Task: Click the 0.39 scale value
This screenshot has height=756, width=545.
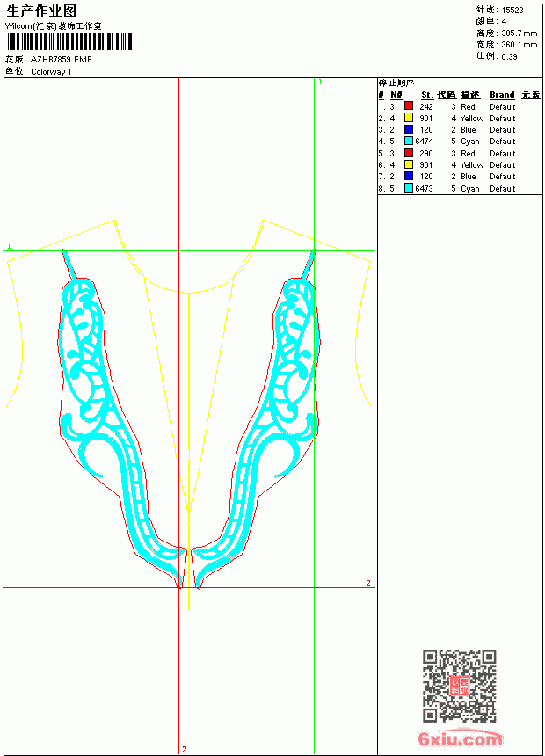Action: coord(509,56)
